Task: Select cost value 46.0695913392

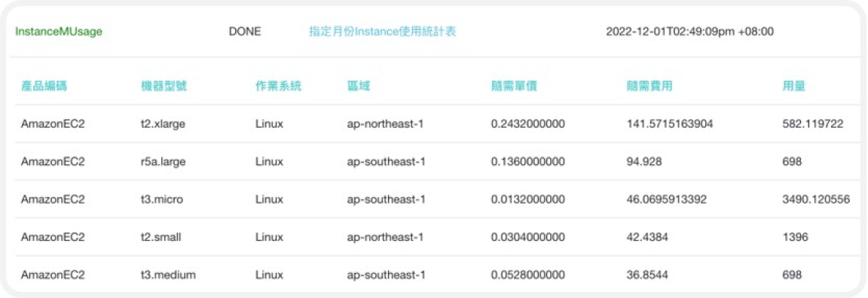Action: [x=667, y=199]
